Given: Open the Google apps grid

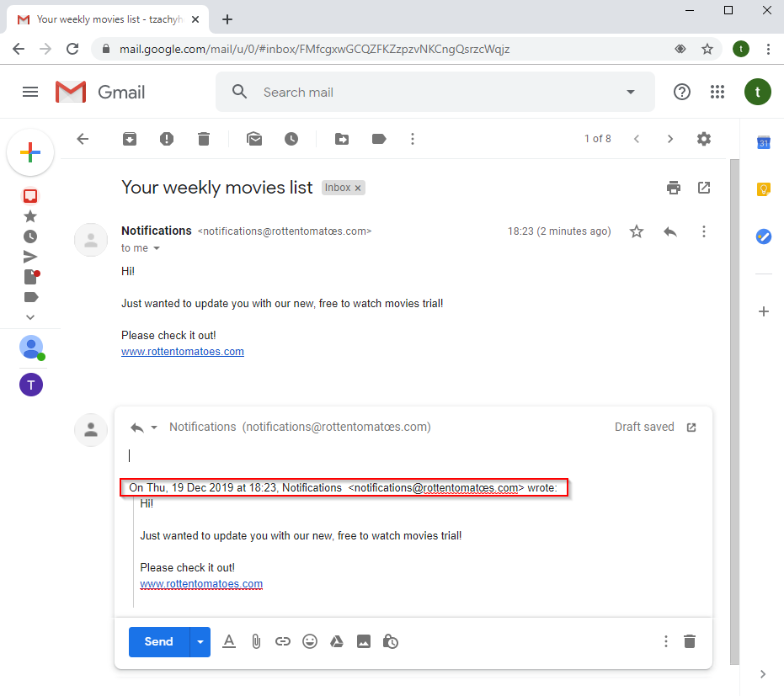Looking at the screenshot, I should [x=717, y=92].
